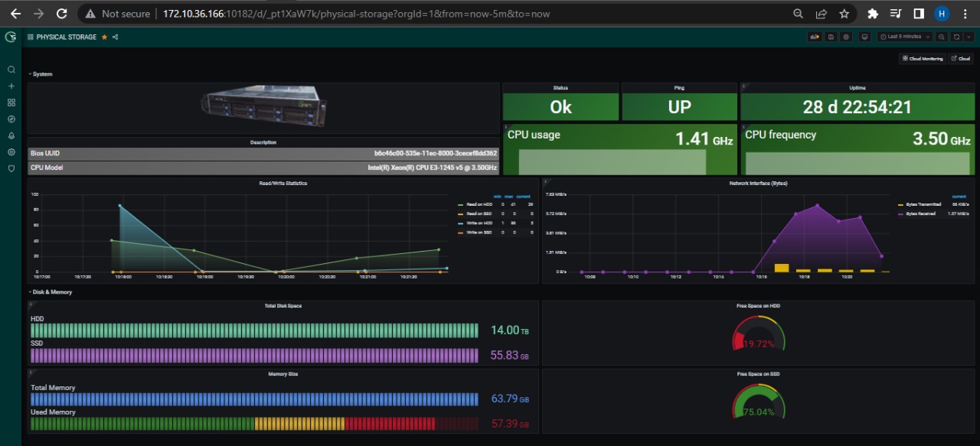Open the refresh interval dropdown arrow
Image resolution: width=980 pixels, height=446 pixels.
coord(969,37)
